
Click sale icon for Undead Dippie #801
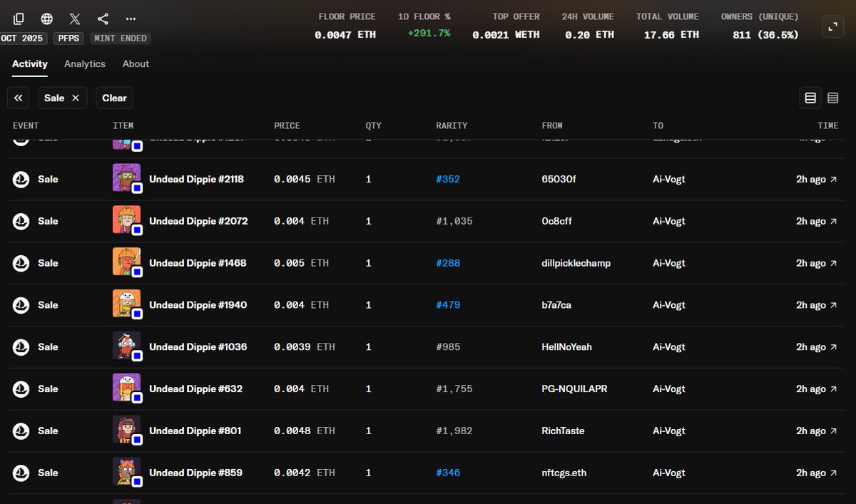click(21, 431)
